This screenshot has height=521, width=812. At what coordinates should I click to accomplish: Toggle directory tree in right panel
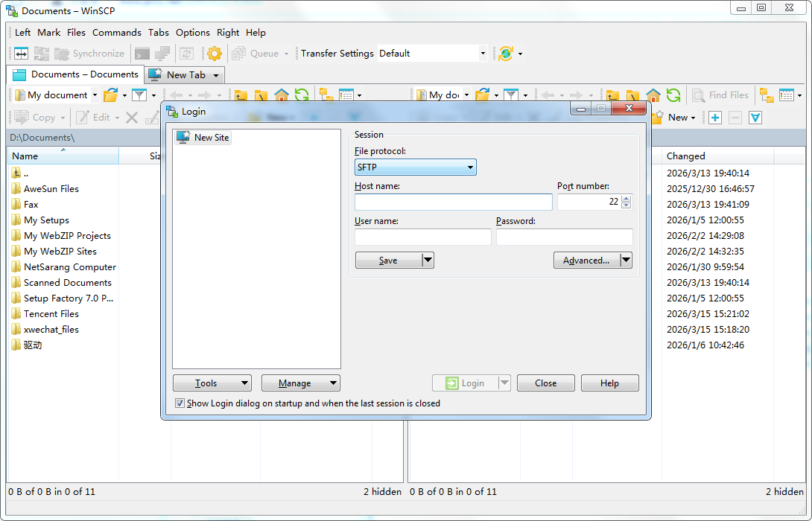767,95
